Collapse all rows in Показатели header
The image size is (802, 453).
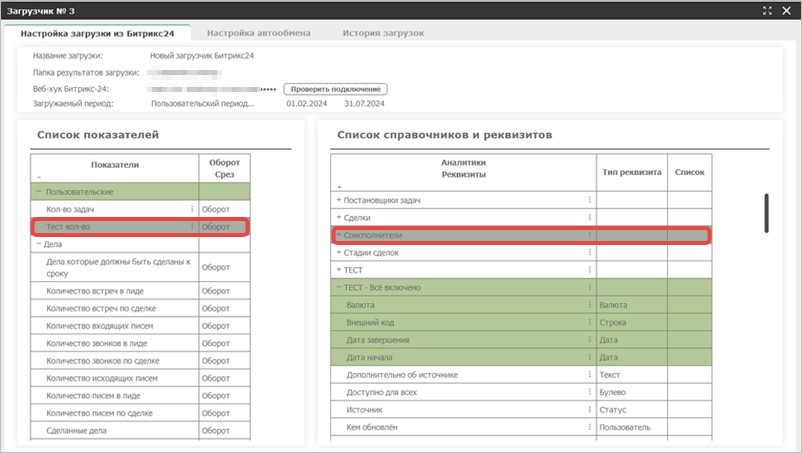tap(39, 177)
